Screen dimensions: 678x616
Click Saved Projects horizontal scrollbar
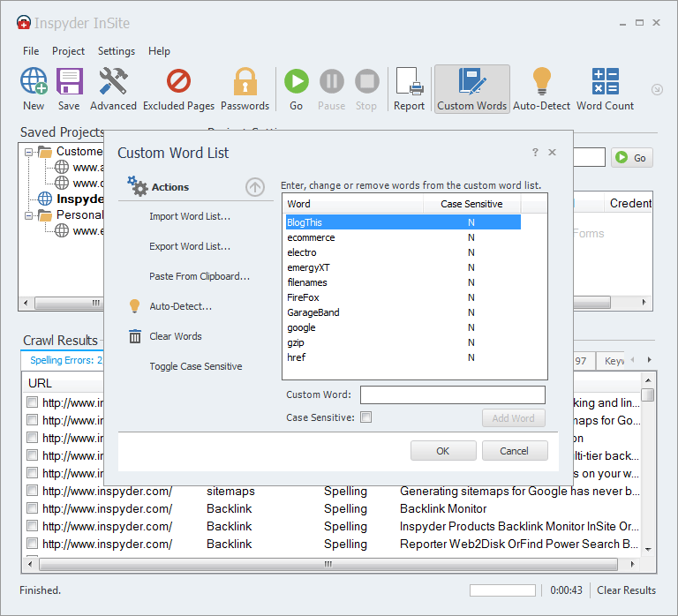(69, 303)
